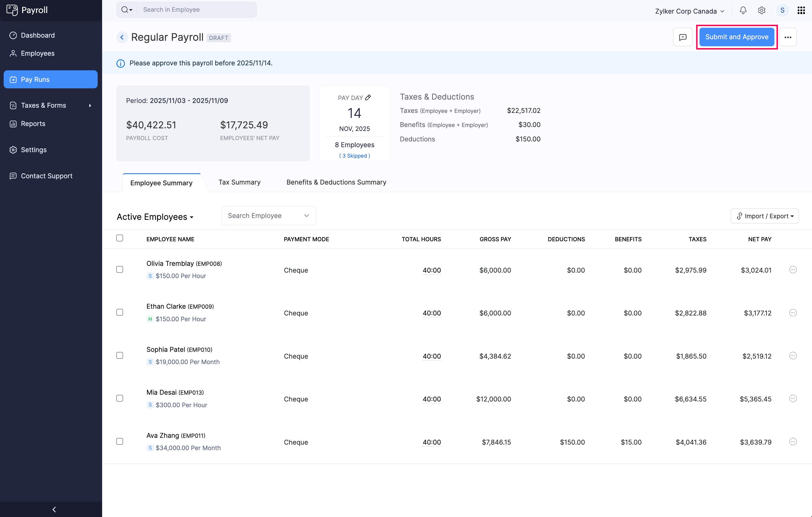Select all employees with header checkbox
The image size is (812, 517).
[120, 238]
